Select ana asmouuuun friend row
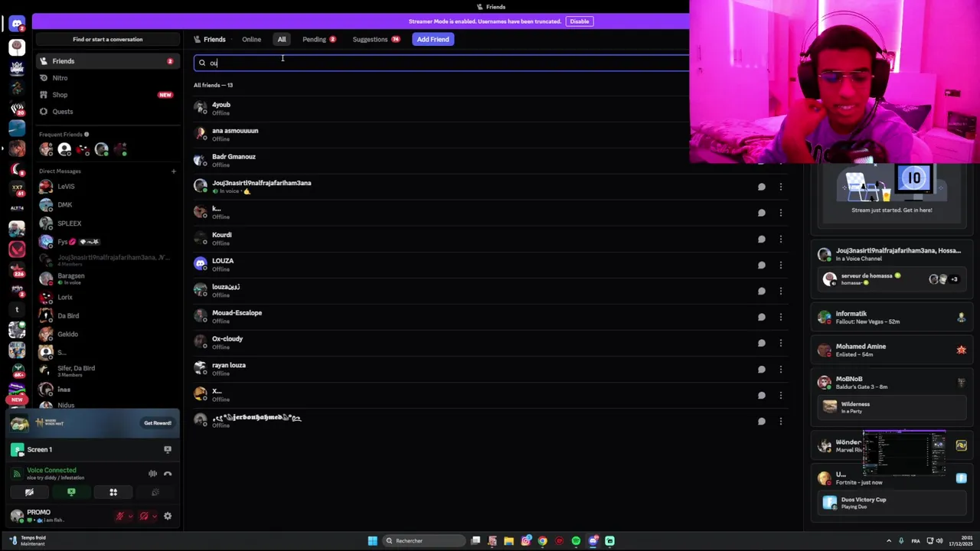Screen dimensions: 980x551 click(x=490, y=135)
